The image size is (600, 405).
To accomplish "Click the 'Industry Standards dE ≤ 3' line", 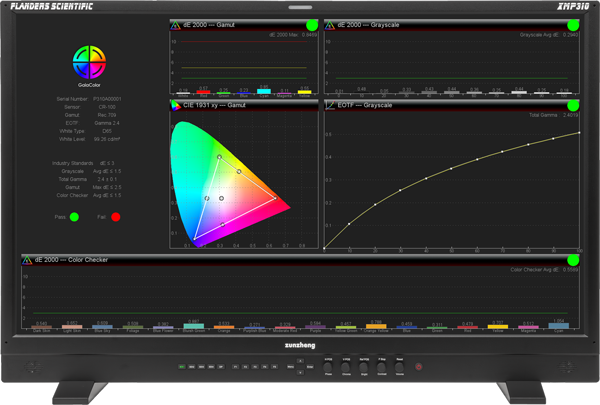I will pos(83,163).
